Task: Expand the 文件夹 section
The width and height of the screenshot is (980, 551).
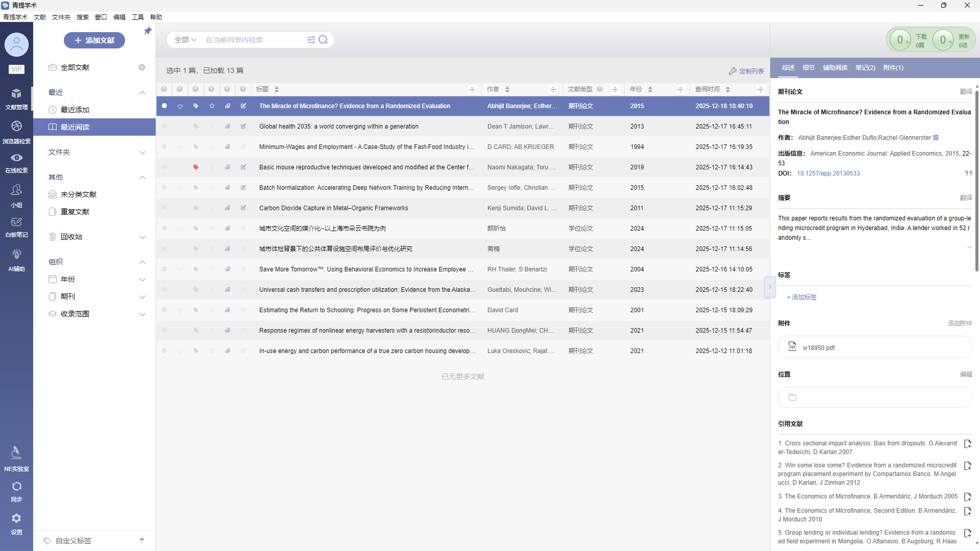Action: (142, 153)
